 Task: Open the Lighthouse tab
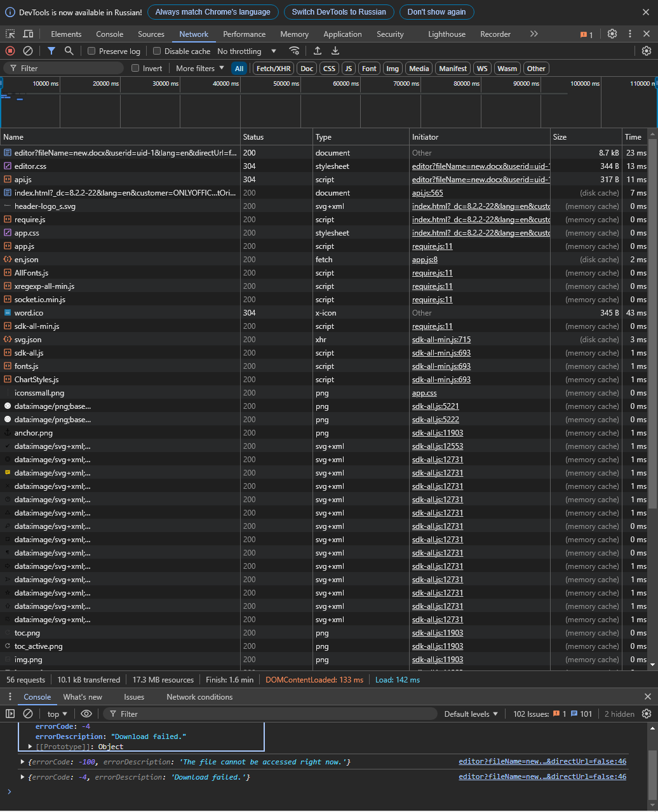point(446,34)
